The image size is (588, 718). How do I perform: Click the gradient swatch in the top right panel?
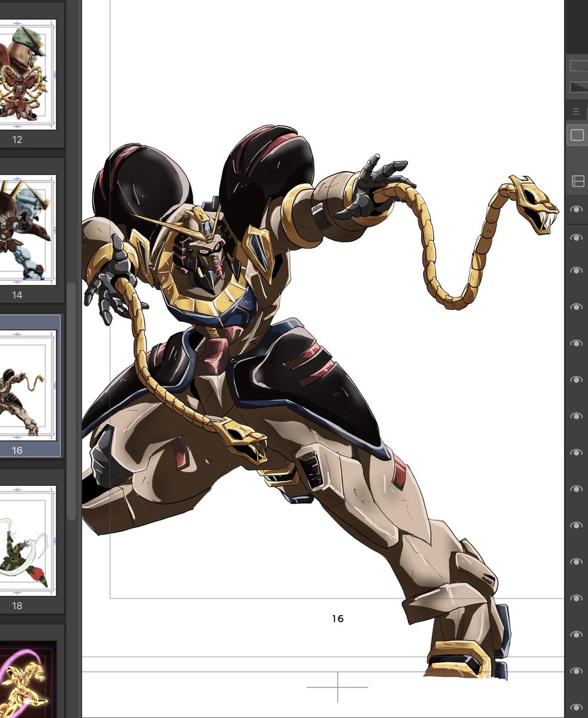578,87
